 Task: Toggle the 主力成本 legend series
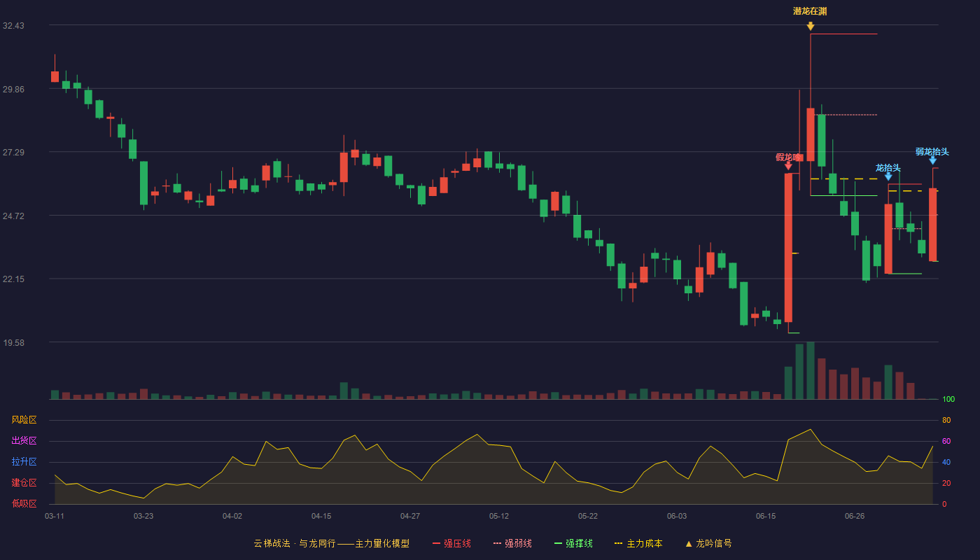point(638,543)
